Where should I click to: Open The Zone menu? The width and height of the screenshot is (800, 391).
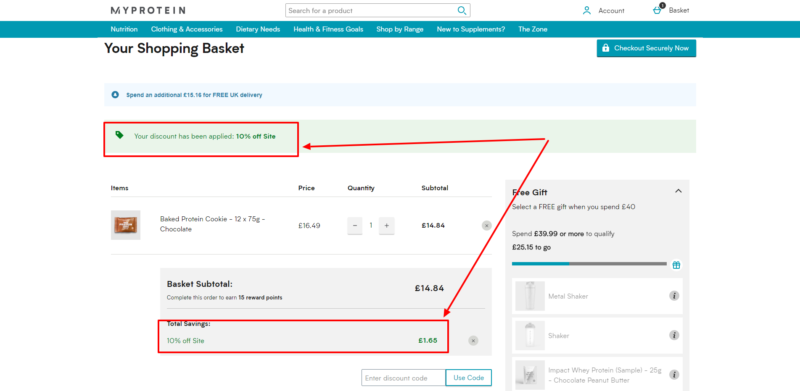pyautogui.click(x=533, y=29)
